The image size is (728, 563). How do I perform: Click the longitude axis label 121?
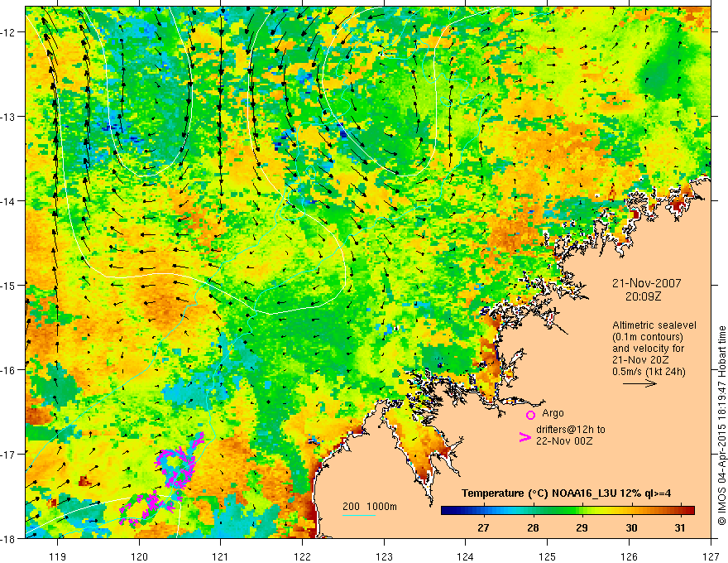point(221,556)
